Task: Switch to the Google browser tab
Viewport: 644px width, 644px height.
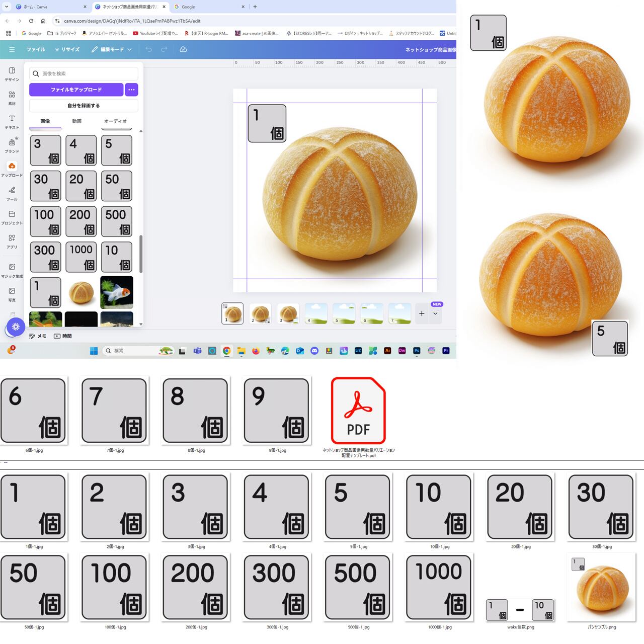Action: pos(209,7)
